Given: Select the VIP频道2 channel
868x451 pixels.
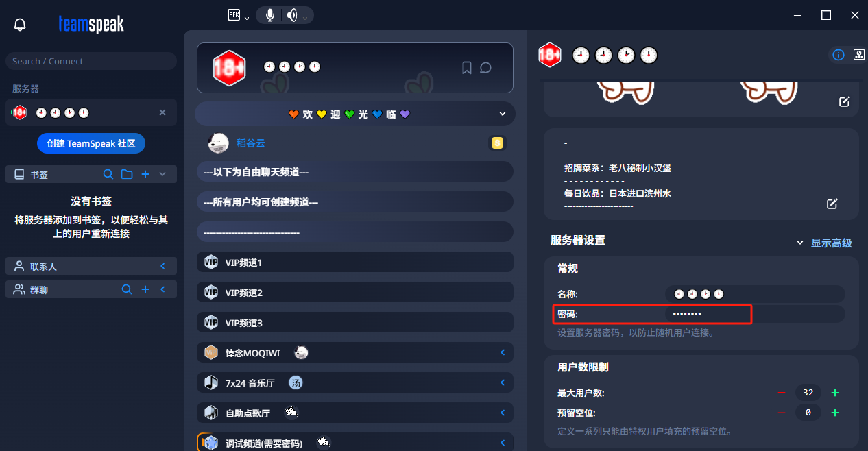Looking at the screenshot, I should point(355,293).
